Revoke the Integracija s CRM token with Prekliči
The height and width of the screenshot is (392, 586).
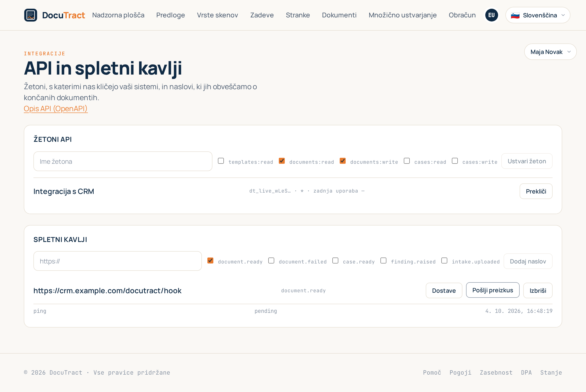pyautogui.click(x=536, y=191)
